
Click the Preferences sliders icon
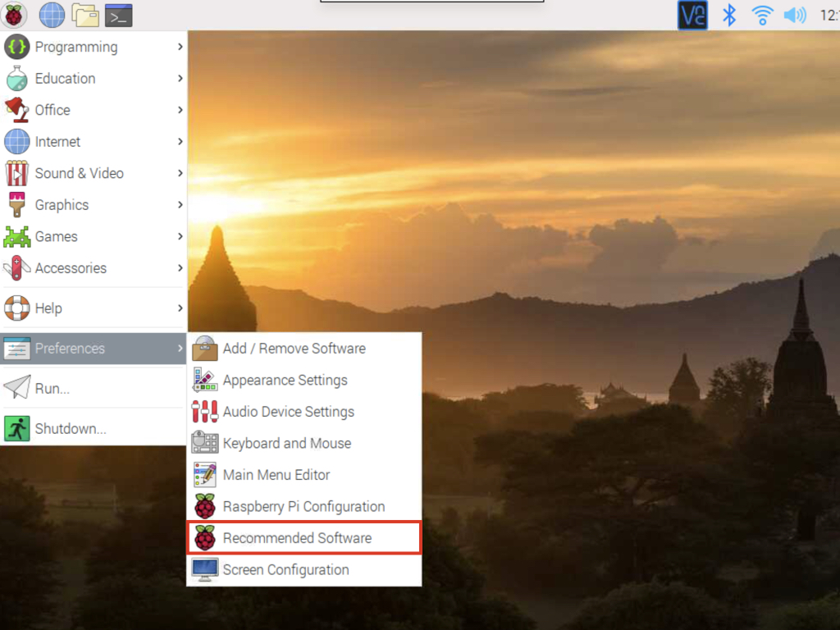(x=16, y=348)
